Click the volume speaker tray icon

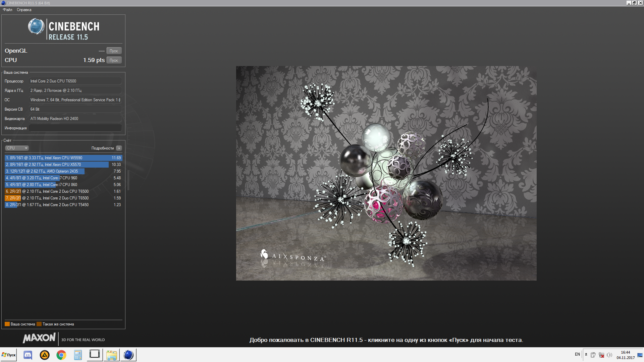(x=609, y=355)
